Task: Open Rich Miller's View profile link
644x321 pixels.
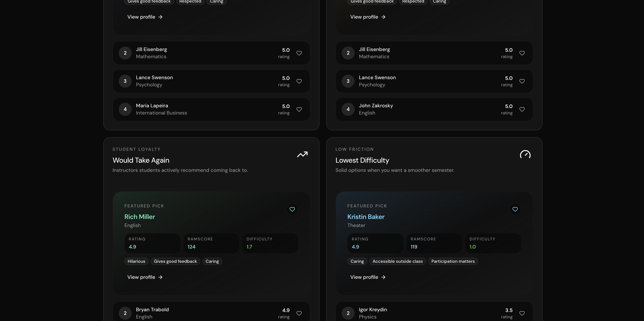Action: click(x=141, y=277)
